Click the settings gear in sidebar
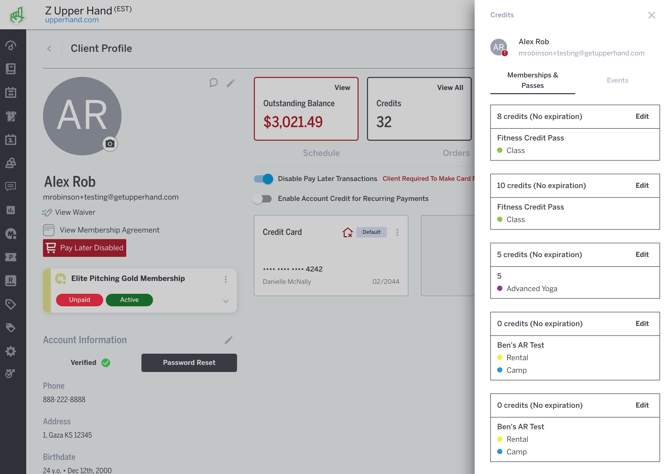This screenshot has height=474, width=670. click(x=11, y=352)
